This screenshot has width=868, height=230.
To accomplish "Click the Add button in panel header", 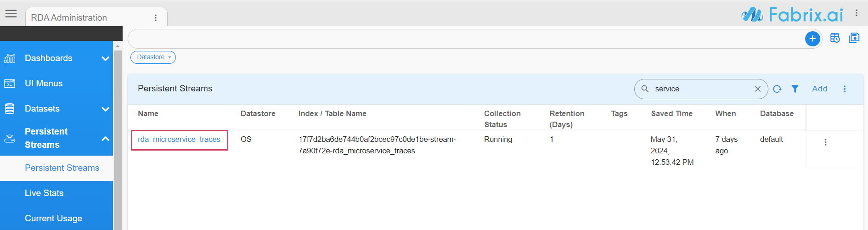I will point(819,89).
